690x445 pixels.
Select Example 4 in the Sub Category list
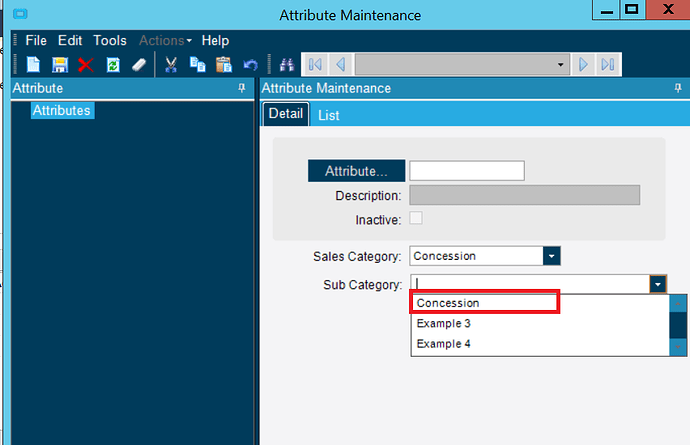click(x=540, y=343)
